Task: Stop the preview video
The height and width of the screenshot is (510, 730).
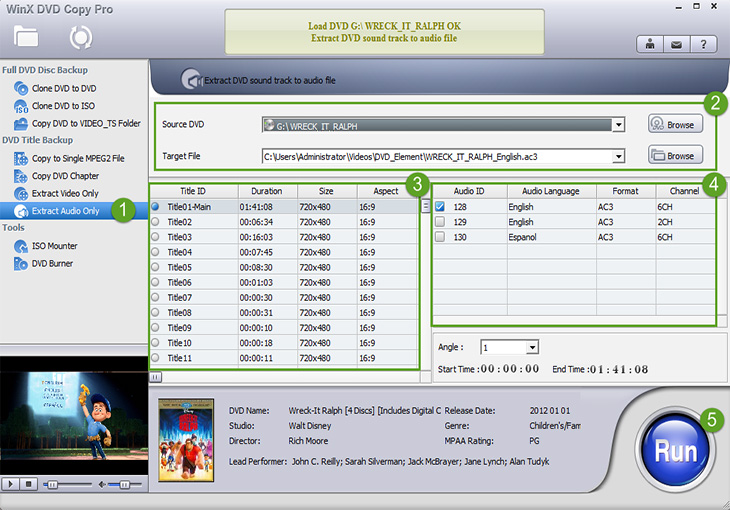Action: (28, 484)
